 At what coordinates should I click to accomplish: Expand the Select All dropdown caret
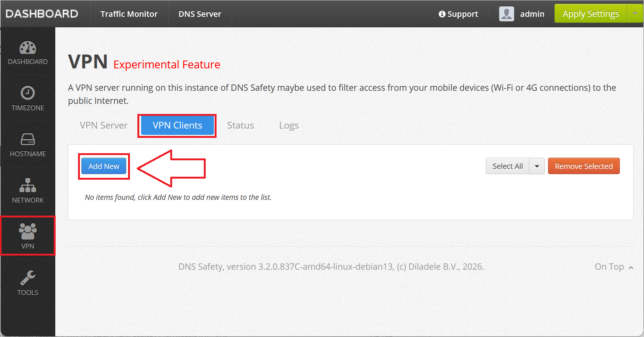tap(537, 166)
